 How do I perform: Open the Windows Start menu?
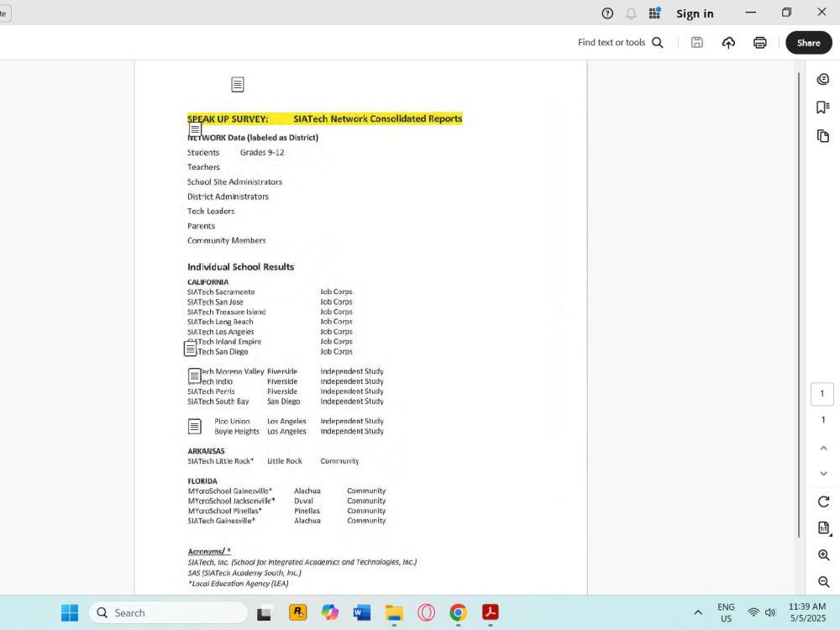click(70, 612)
